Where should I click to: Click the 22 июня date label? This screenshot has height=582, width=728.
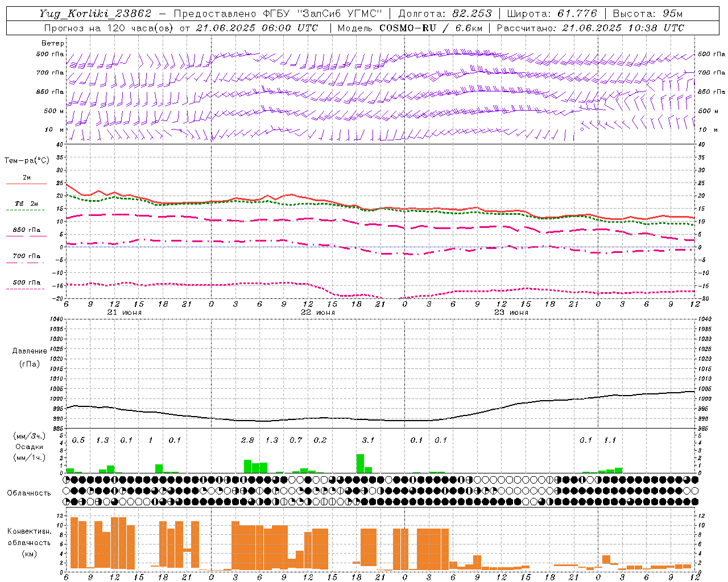coord(318,313)
